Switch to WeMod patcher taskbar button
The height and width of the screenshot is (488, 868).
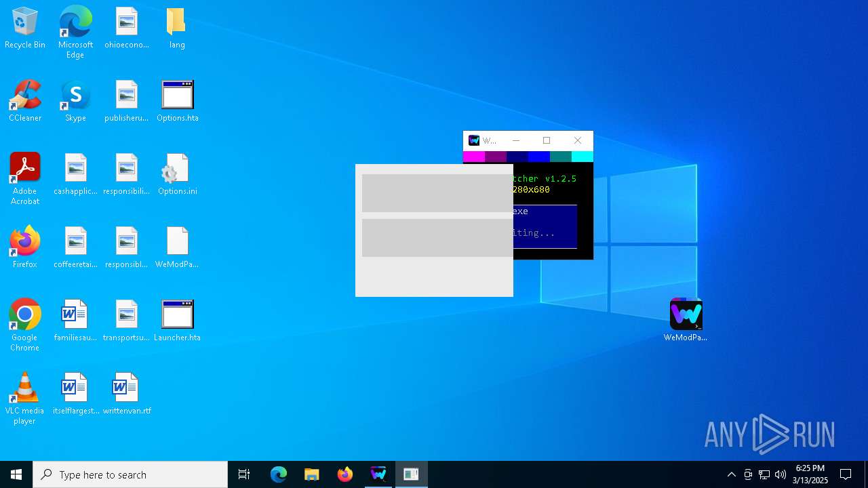pyautogui.click(x=378, y=474)
